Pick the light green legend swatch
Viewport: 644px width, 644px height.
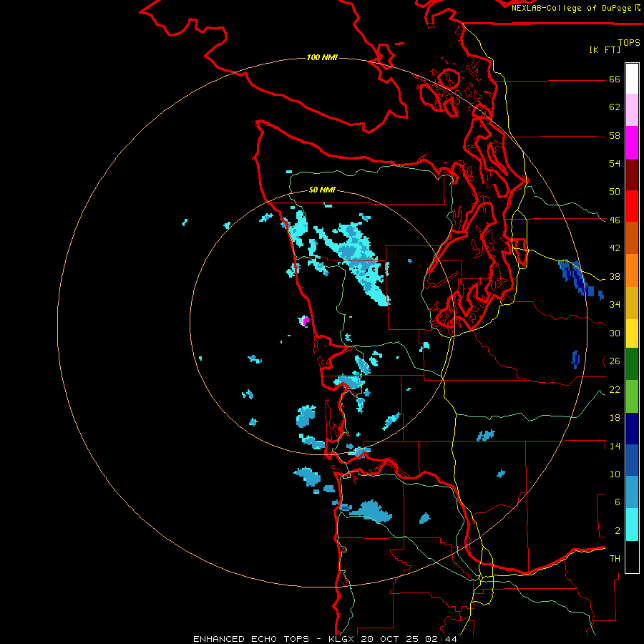coord(632,396)
